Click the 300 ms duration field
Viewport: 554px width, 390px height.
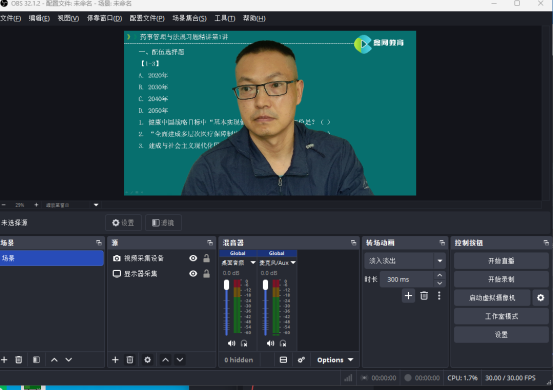pyautogui.click(x=406, y=279)
